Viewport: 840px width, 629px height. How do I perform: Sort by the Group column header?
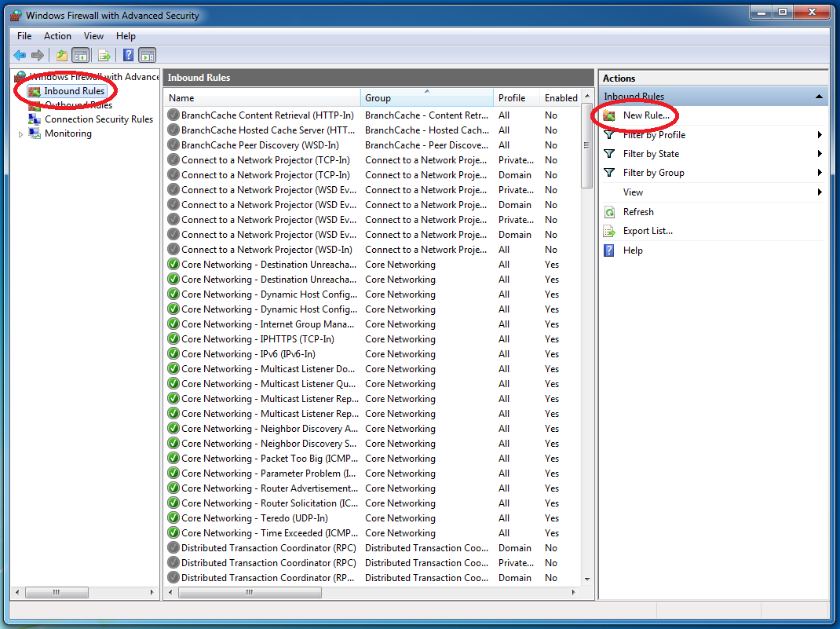[x=427, y=98]
